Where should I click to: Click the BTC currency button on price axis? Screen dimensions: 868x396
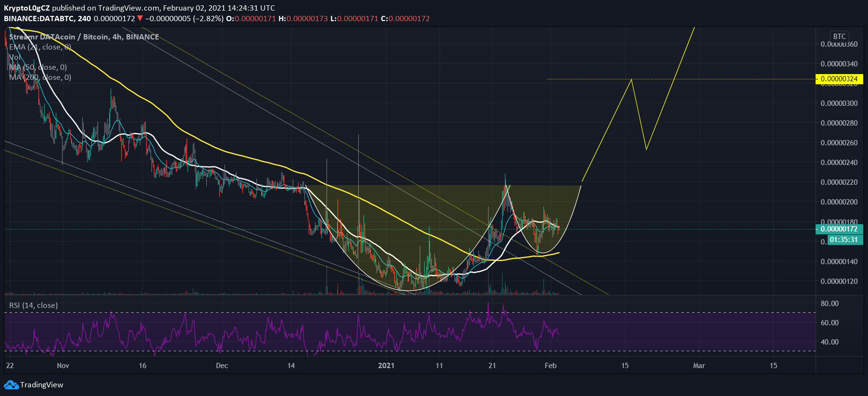tap(839, 37)
